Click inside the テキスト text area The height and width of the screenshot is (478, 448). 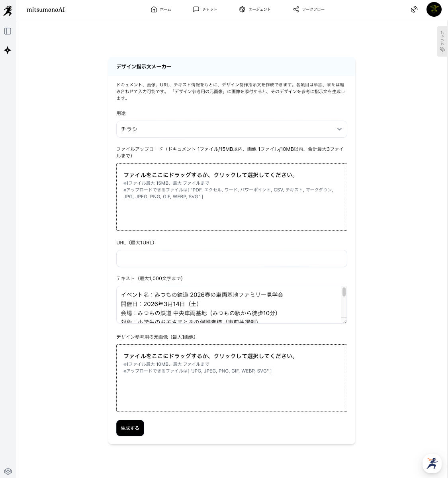pos(229,304)
